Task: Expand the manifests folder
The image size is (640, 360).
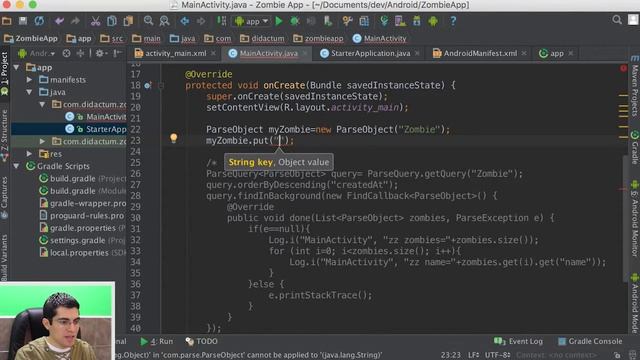Action: [29, 80]
